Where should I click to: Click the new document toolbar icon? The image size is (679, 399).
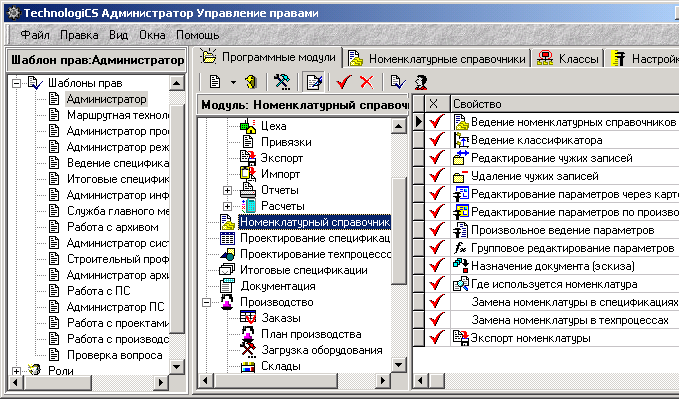point(215,81)
